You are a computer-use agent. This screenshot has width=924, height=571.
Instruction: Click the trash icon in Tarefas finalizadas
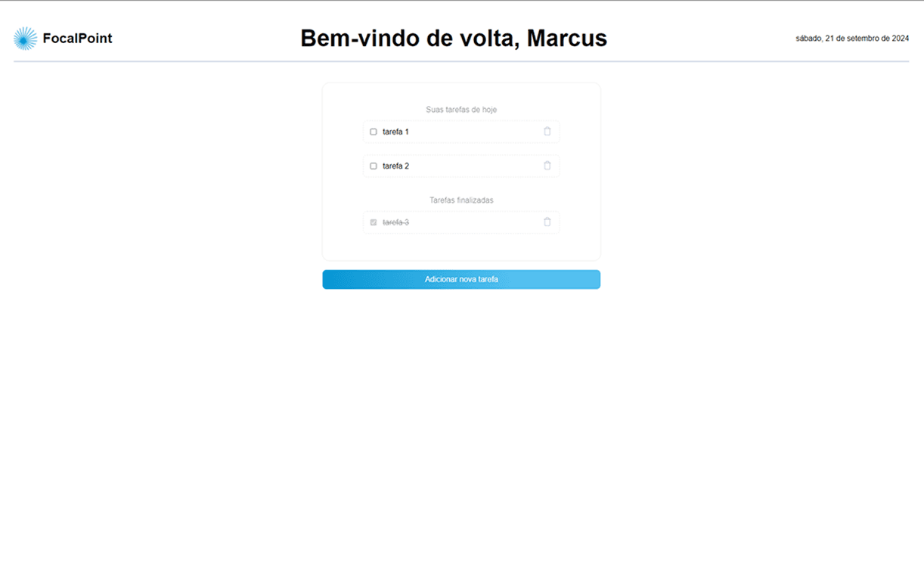pos(547,222)
